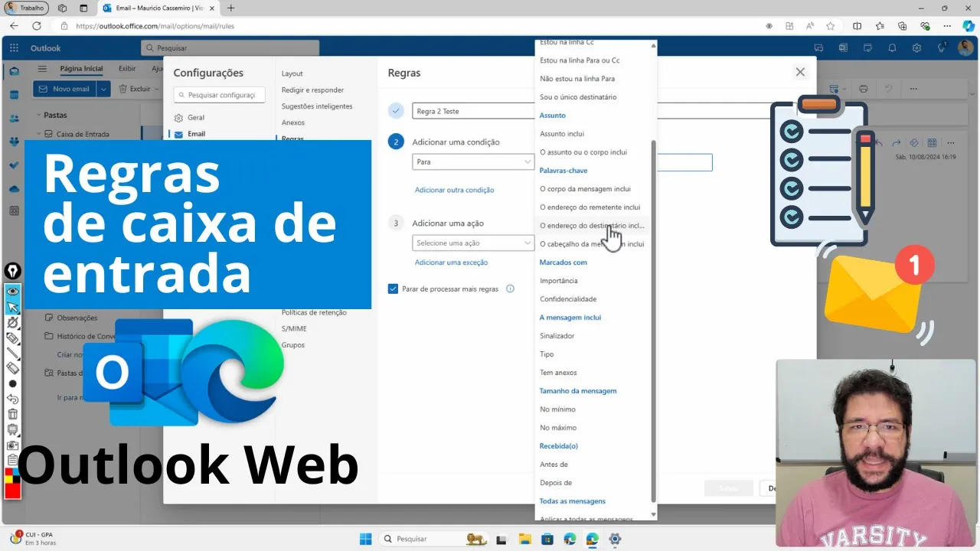The width and height of the screenshot is (980, 551).
Task: Toggle eye visibility in annotation toolbar
Action: 12,292
